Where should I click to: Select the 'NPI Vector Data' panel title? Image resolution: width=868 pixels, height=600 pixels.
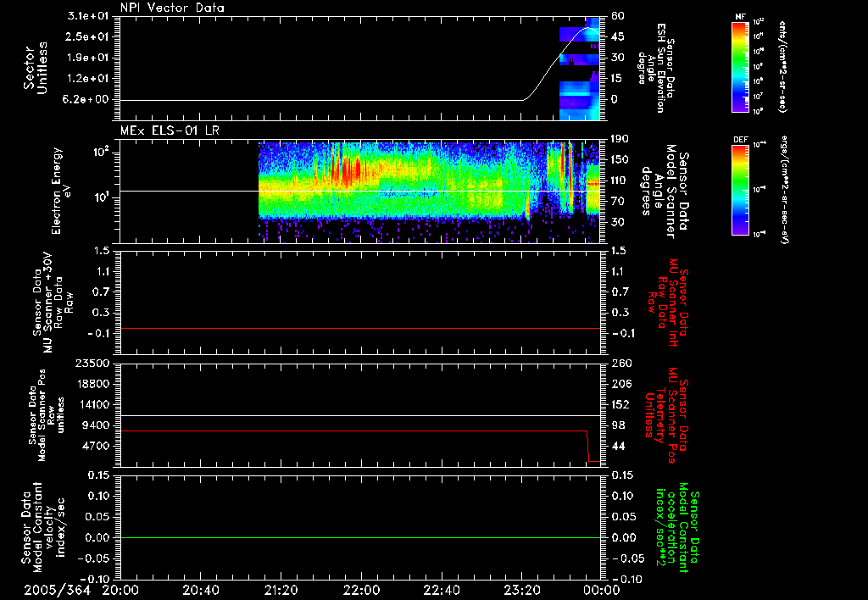pos(172,8)
